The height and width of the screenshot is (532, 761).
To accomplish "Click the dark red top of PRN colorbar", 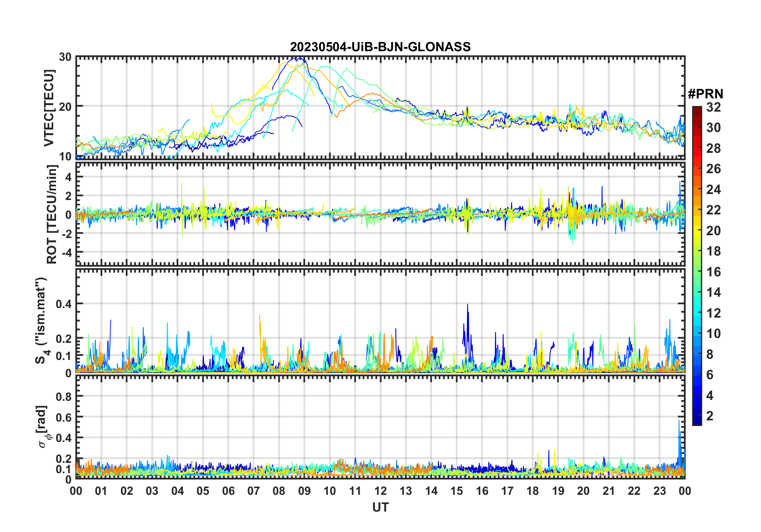I will (697, 109).
